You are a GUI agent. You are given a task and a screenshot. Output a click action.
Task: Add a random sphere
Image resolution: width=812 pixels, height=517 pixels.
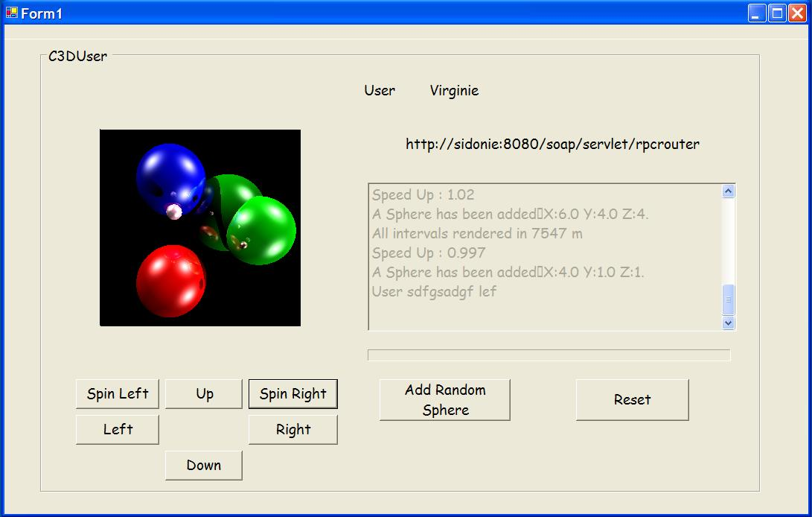[x=445, y=400]
